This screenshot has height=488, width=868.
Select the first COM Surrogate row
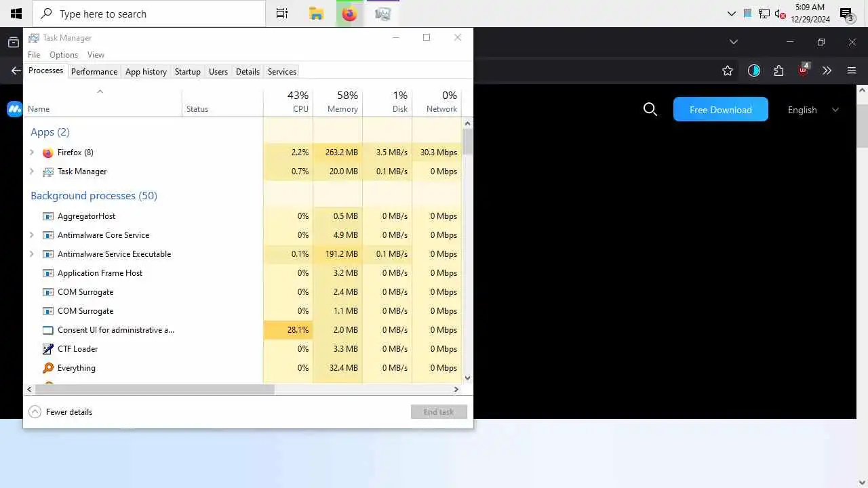243,292
